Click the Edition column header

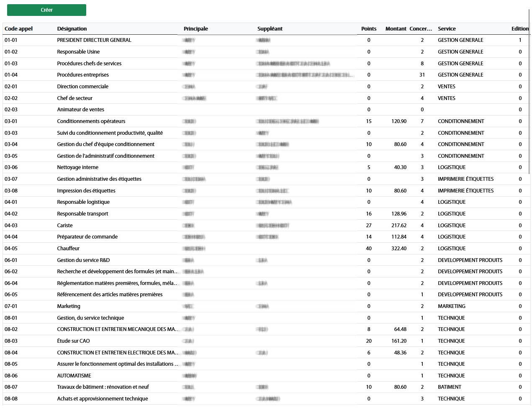pos(520,29)
